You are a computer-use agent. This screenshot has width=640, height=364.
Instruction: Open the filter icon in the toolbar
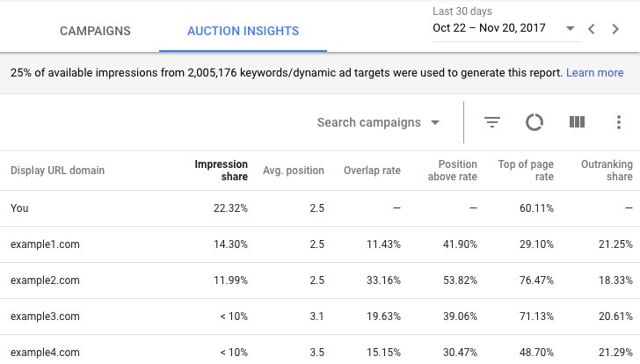[492, 122]
